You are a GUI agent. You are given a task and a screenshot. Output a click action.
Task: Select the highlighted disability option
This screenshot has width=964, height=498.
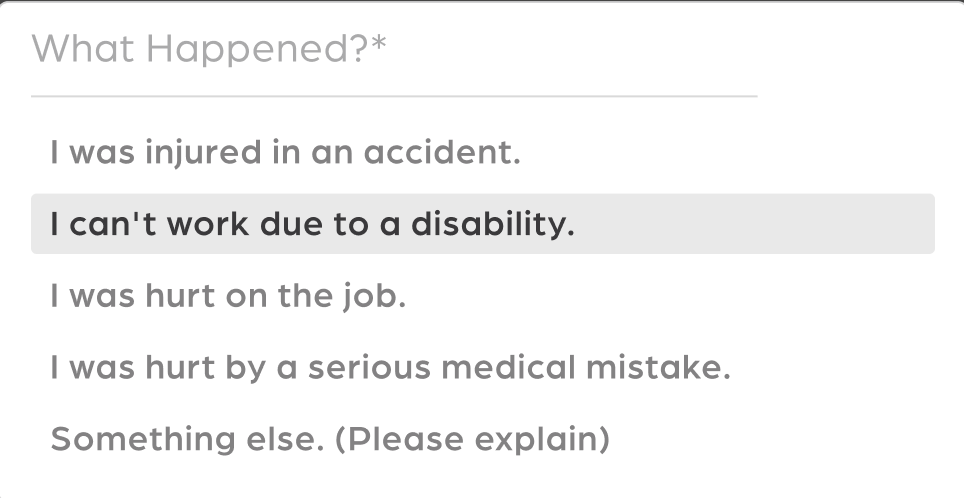pos(313,224)
